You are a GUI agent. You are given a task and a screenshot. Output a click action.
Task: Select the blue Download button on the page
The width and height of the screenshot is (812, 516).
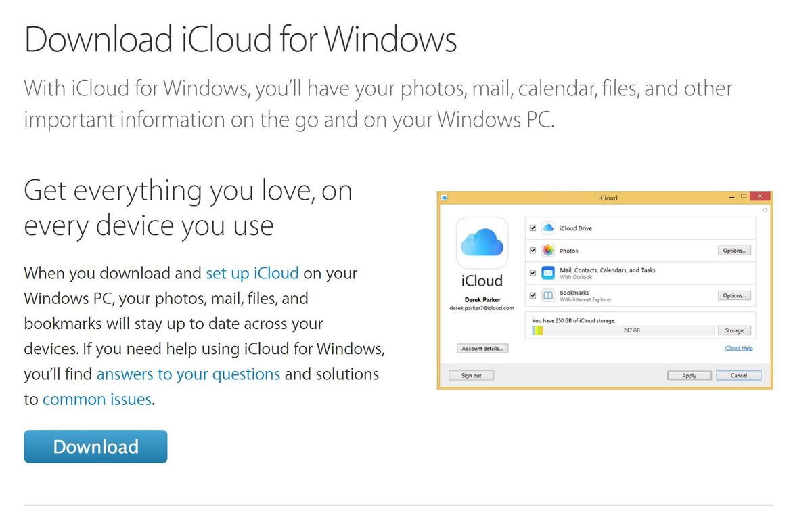(x=95, y=446)
